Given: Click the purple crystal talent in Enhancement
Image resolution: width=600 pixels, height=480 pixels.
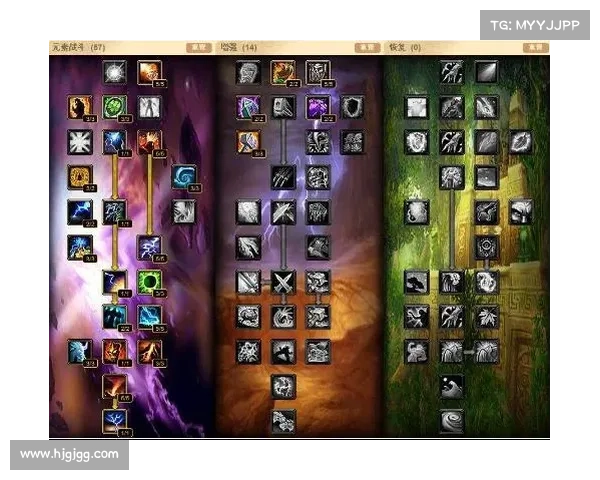Looking at the screenshot, I should click(318, 107).
